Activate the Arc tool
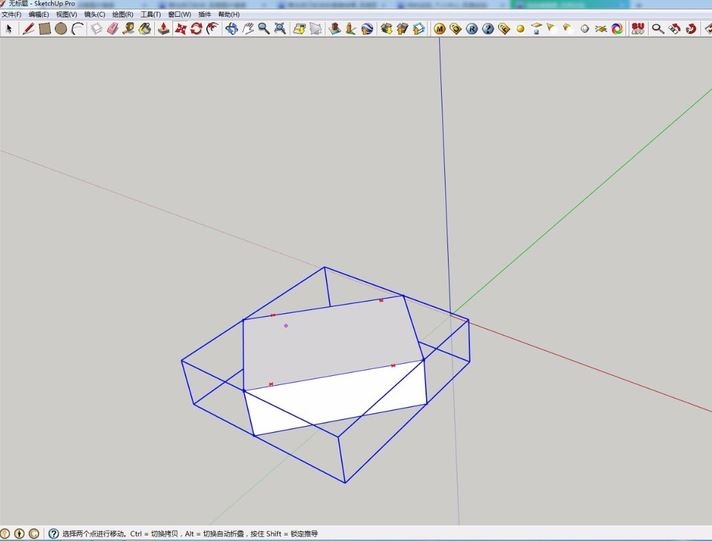 coord(78,29)
